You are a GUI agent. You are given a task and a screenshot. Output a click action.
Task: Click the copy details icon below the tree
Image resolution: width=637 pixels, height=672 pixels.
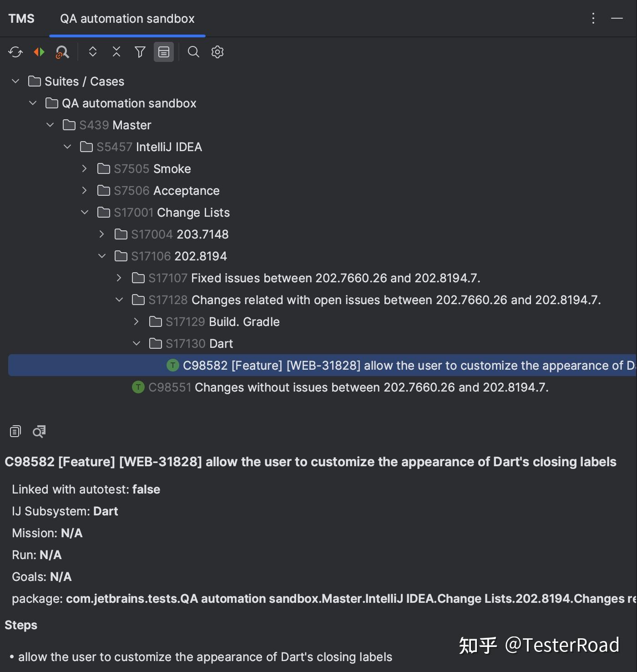[x=15, y=431]
